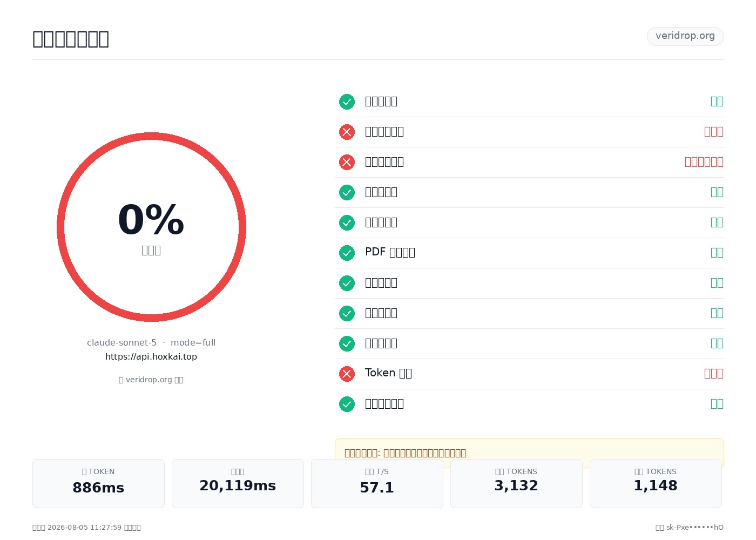Select the 886ms first-token stat card

pos(98,483)
